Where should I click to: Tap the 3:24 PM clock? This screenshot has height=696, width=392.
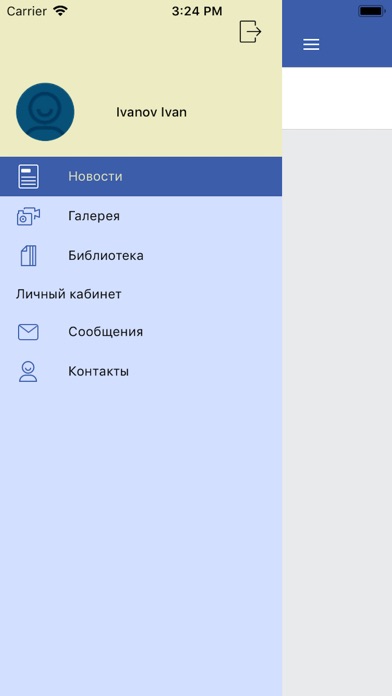point(197,11)
